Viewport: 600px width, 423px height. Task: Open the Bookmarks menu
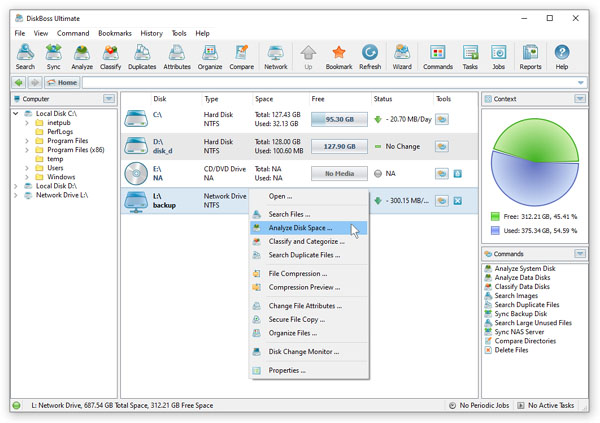coord(115,33)
